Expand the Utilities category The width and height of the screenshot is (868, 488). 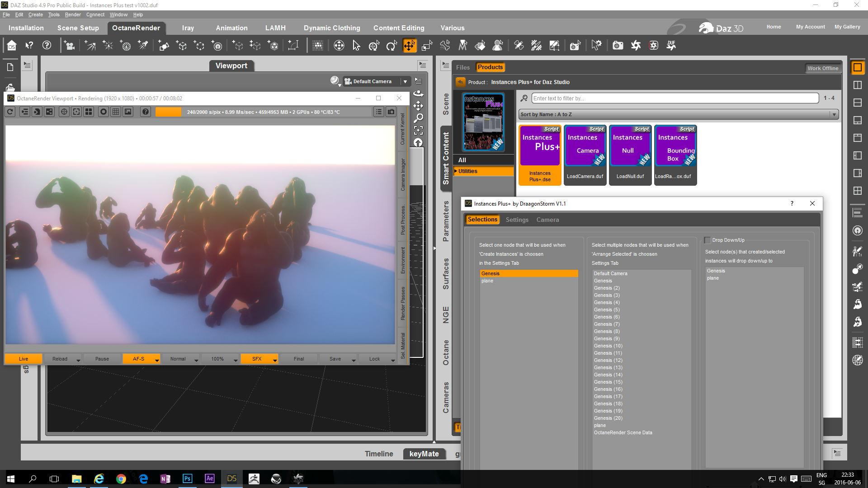[456, 171]
